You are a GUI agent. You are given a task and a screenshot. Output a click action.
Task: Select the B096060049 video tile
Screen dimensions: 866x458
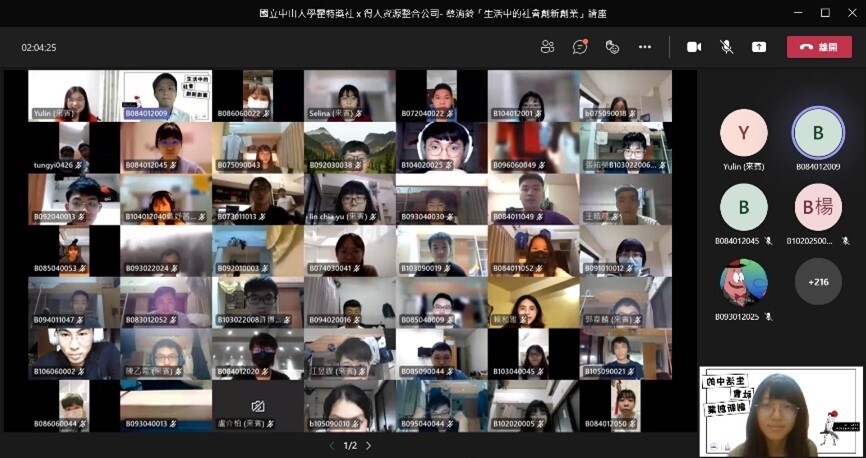coord(534,148)
